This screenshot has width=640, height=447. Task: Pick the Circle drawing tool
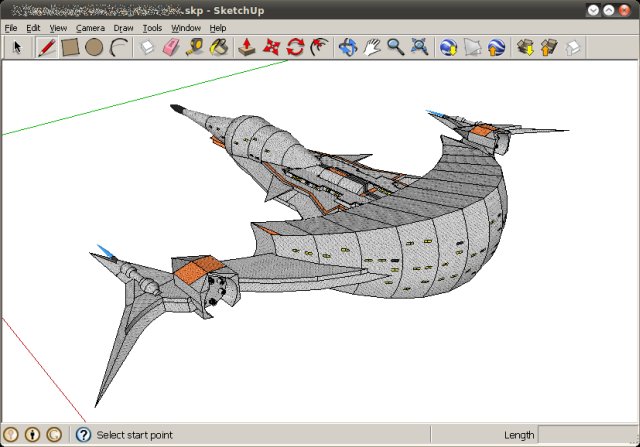coord(94,47)
